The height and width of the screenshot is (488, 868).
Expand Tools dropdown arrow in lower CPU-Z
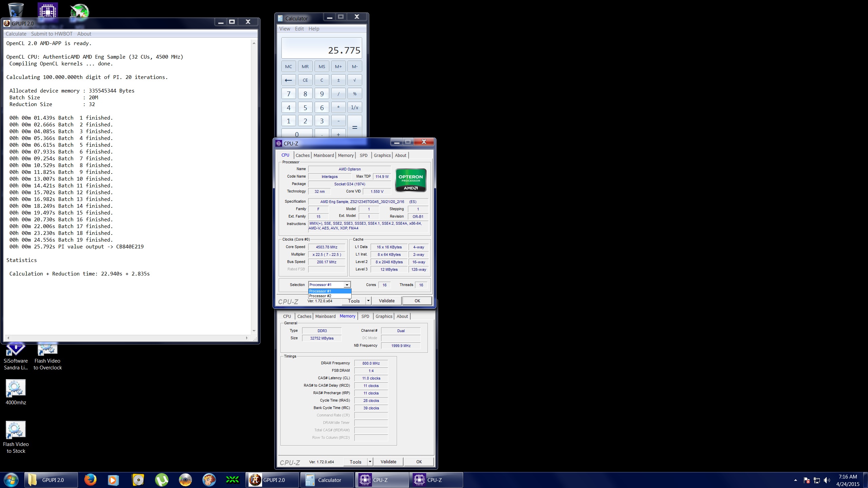[370, 462]
